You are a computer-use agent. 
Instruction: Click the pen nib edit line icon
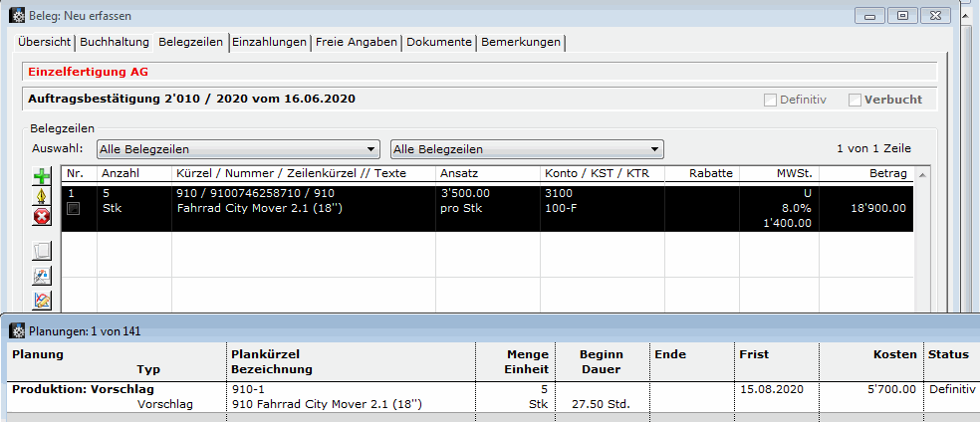[x=42, y=196]
